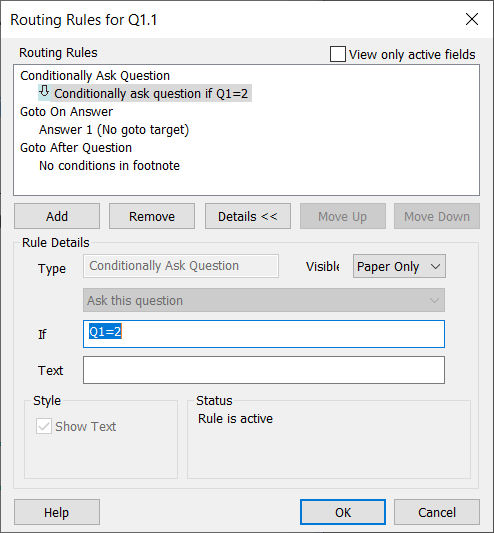Click the Type field showing Conditionally Ask Question

click(181, 266)
